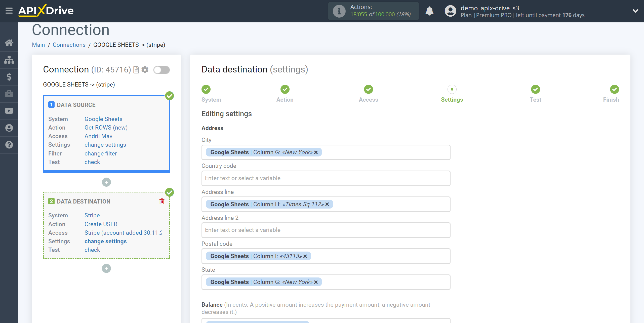Click data source change settings link
Viewport: 644px width, 323px height.
pyautogui.click(x=105, y=145)
